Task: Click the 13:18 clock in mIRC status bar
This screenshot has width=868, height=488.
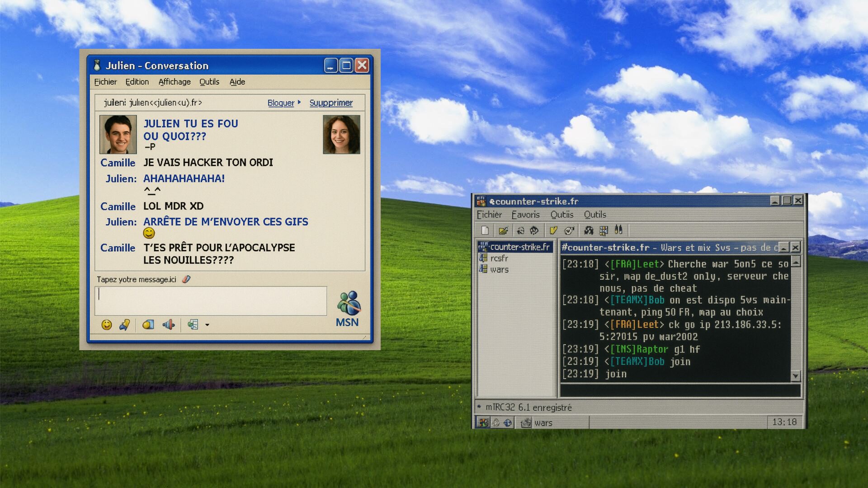Action: tap(784, 422)
